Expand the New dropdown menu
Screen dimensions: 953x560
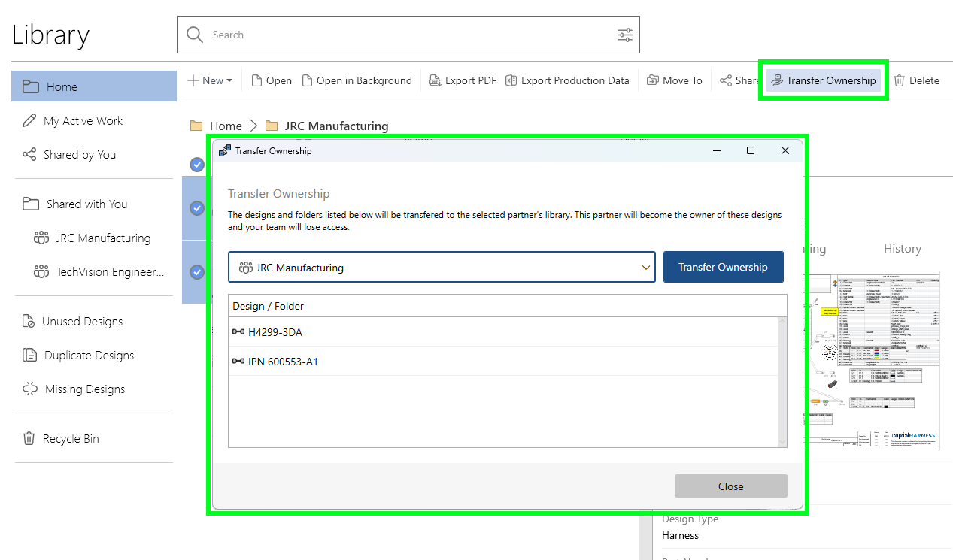click(210, 80)
